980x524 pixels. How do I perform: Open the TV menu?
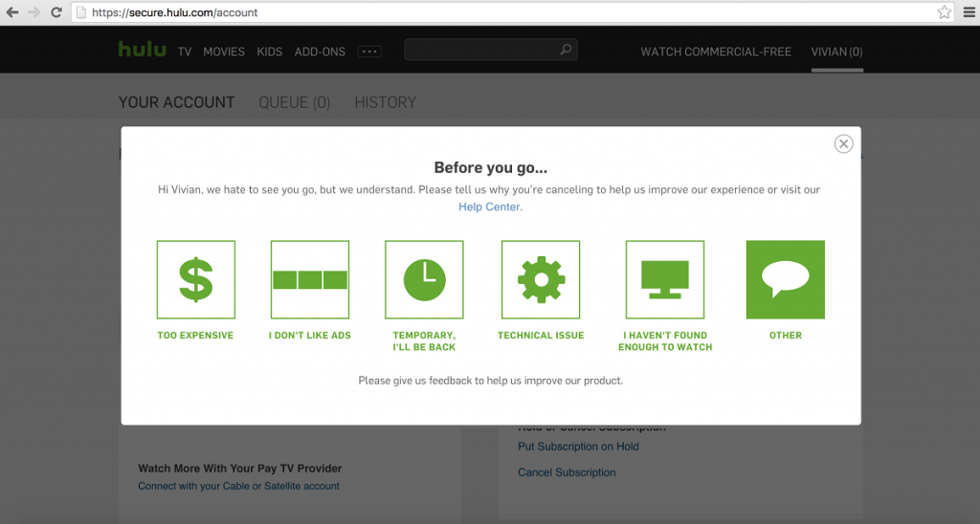point(185,52)
